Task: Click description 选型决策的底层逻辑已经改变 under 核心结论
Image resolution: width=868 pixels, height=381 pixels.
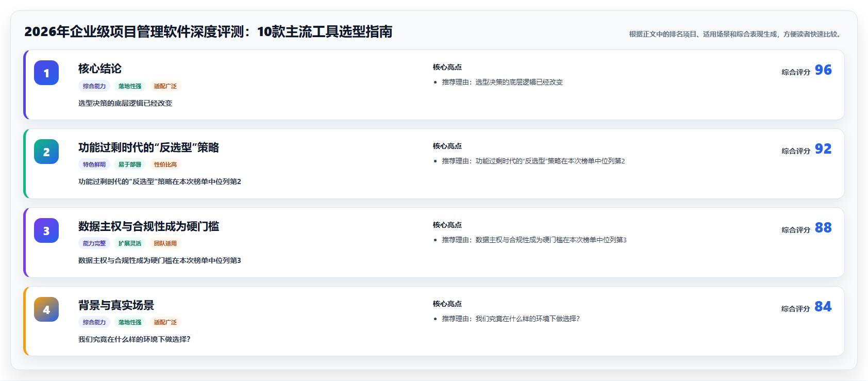Action: point(125,103)
